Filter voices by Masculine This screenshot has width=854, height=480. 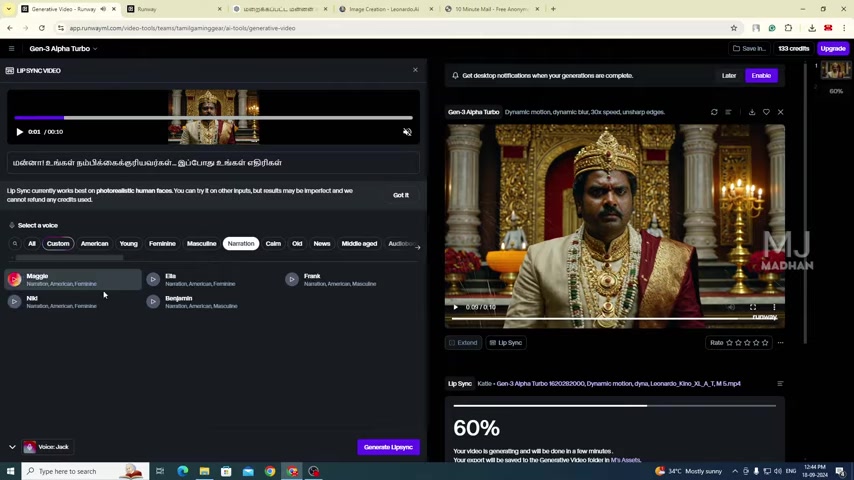[202, 244]
